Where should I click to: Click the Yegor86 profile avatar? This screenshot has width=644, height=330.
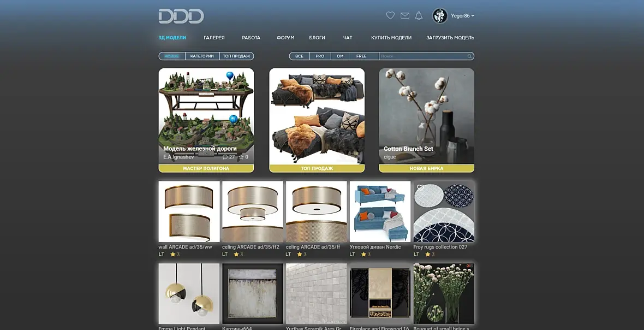tap(440, 16)
